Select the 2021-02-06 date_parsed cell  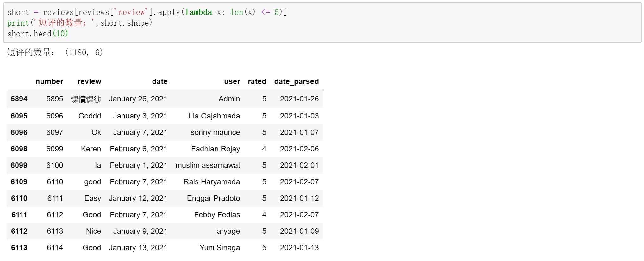(299, 149)
